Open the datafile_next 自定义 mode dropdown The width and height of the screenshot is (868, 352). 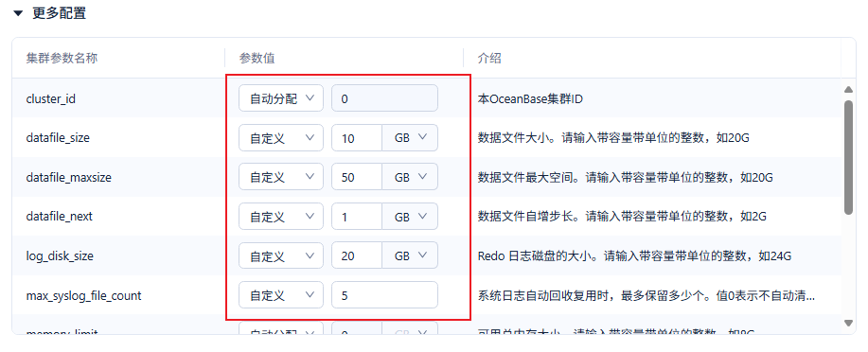click(281, 217)
